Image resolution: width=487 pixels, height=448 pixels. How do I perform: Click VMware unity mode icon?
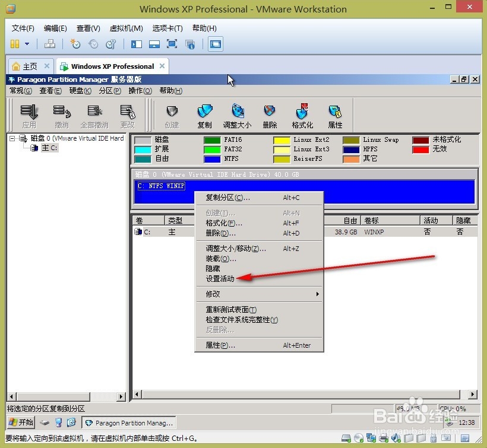tap(190, 44)
